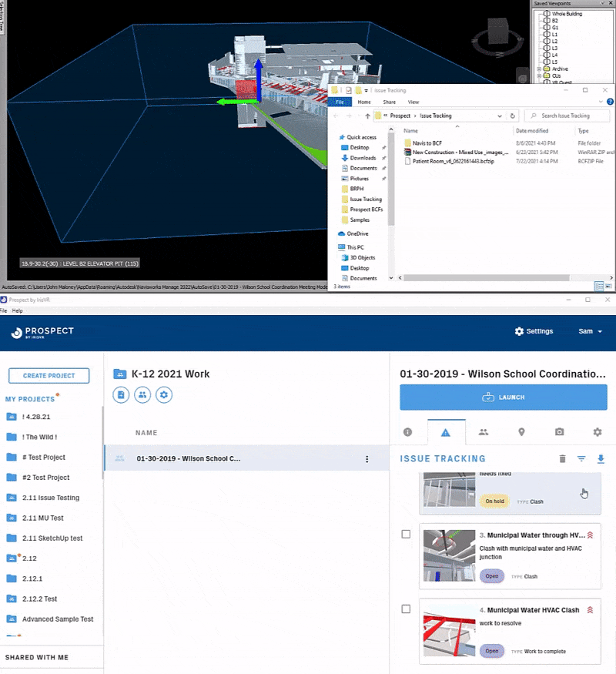Go back in File Explorer navigation
Screen dimensions: 616x674
coord(336,116)
